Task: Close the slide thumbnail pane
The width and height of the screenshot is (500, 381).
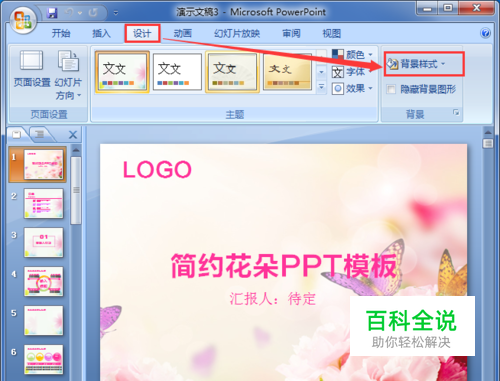Action: click(73, 135)
